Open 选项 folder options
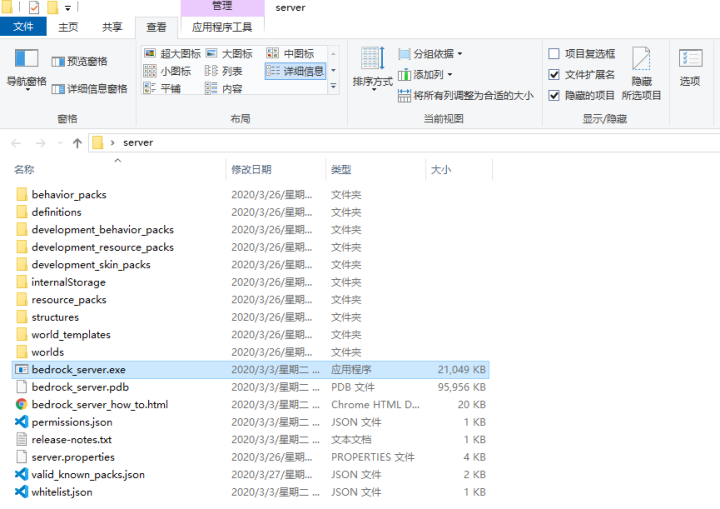Viewport: 720px width, 509px height. click(x=690, y=68)
